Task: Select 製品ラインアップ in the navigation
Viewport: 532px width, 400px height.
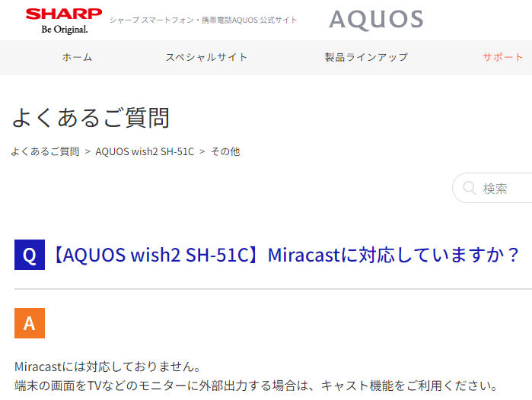Action: point(366,57)
